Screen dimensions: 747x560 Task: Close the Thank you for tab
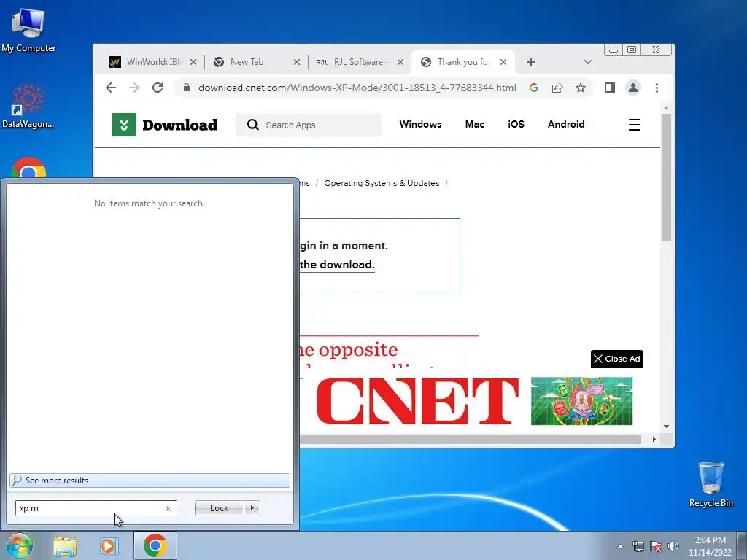[x=503, y=62]
